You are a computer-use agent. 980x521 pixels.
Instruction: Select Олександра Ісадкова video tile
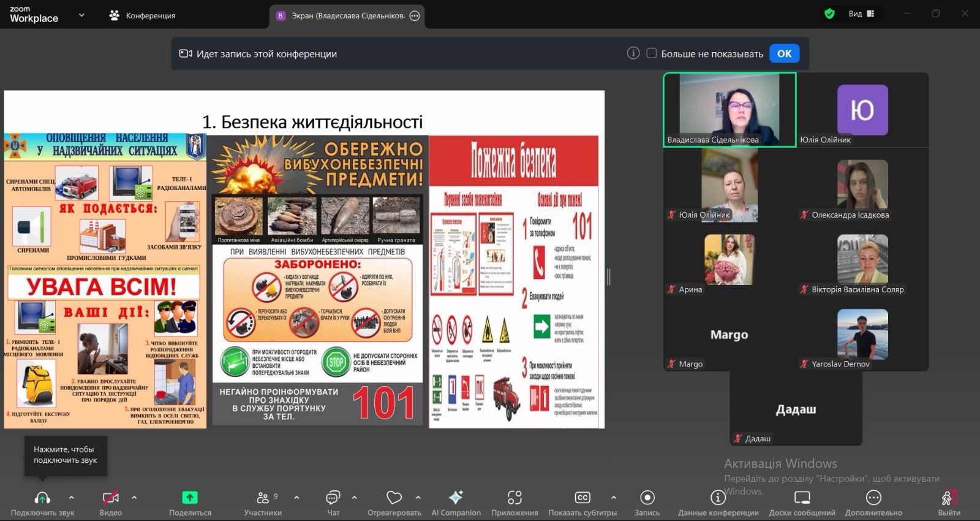click(x=862, y=184)
